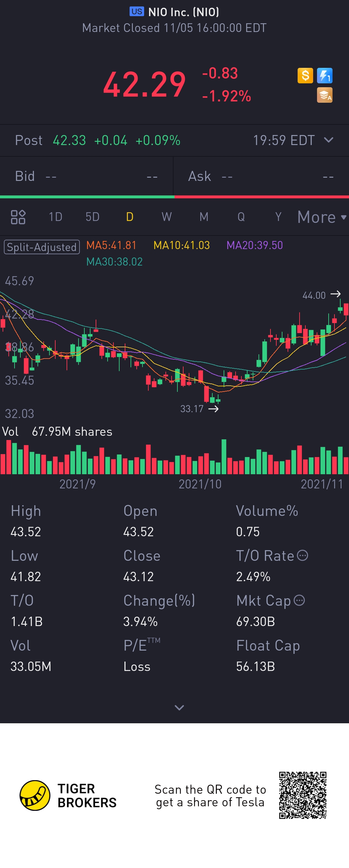The height and width of the screenshot is (868, 349).
Task: Tap the blue lightning bolt icon
Action: tap(325, 76)
